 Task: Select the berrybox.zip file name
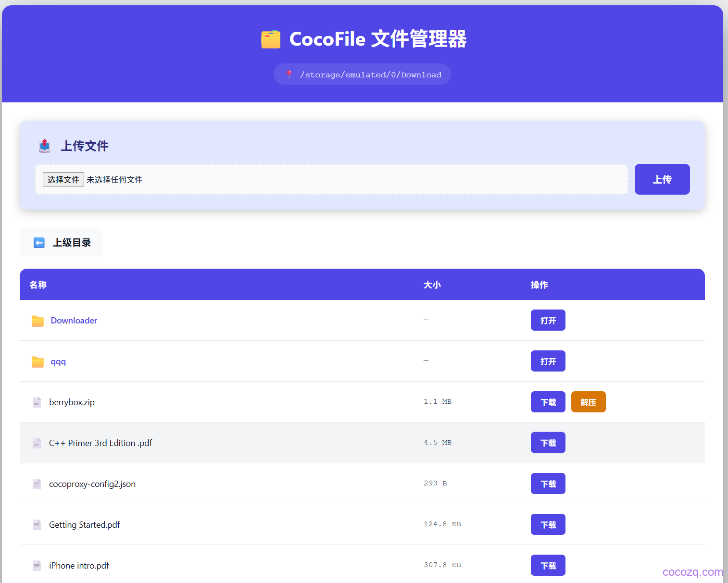point(72,402)
